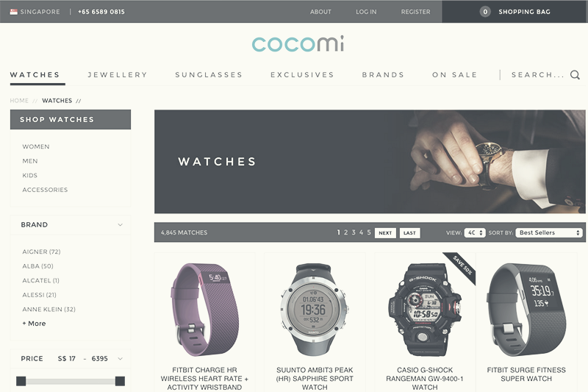Click the Search input field
This screenshot has width=588, height=392.
538,74
